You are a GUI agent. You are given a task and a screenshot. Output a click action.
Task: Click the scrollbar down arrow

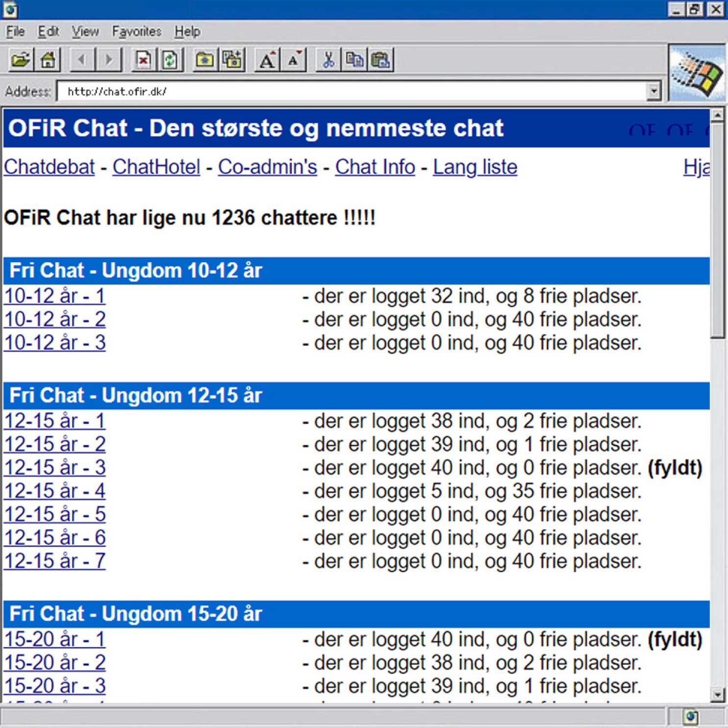click(x=718, y=694)
